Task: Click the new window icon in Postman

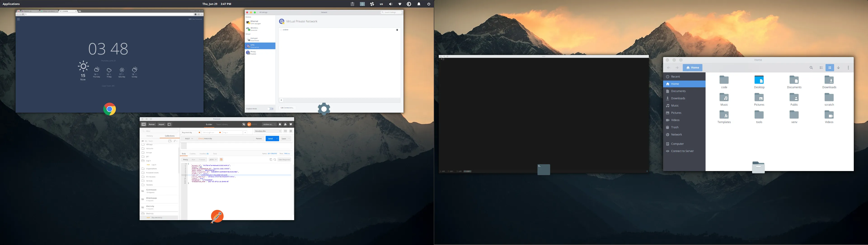Action: click(169, 124)
